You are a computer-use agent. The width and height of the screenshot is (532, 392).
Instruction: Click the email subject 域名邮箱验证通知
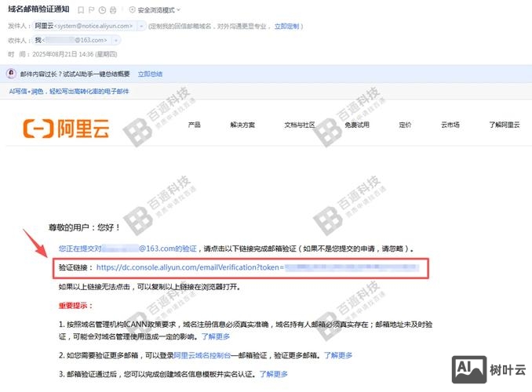[38, 9]
